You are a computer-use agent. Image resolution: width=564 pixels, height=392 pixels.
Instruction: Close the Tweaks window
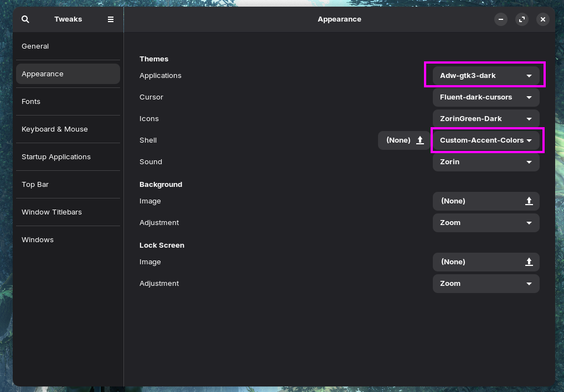pyautogui.click(x=543, y=19)
